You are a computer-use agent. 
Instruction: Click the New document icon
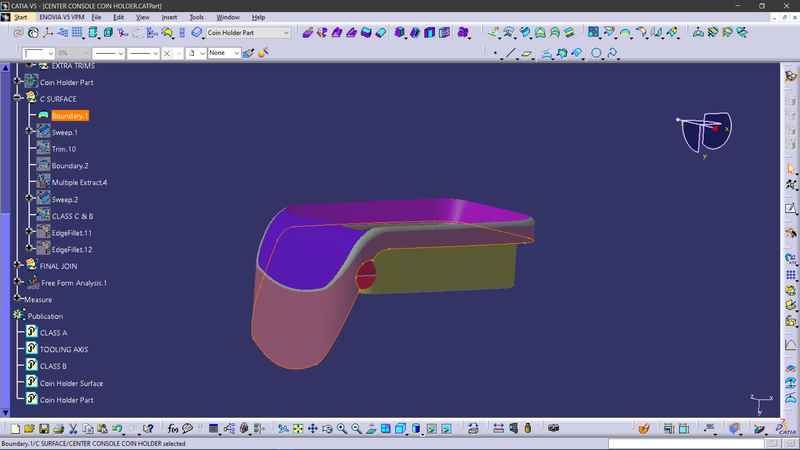click(15, 429)
